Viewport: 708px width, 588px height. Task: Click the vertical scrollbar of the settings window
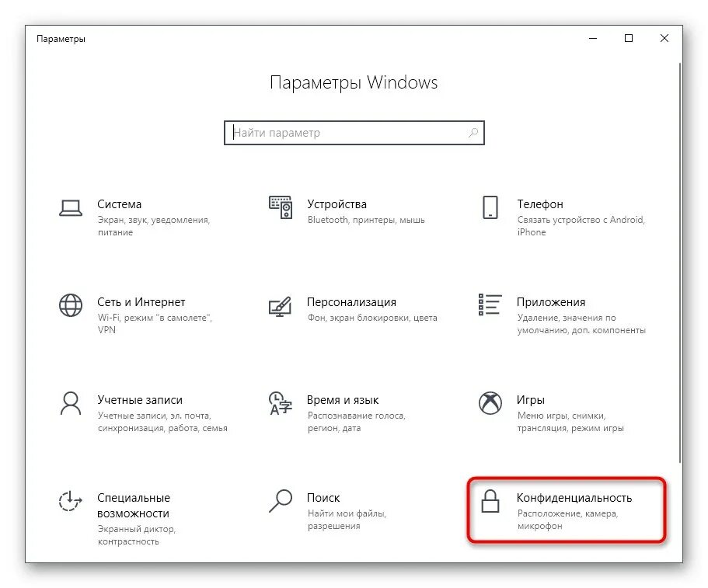pyautogui.click(x=679, y=263)
